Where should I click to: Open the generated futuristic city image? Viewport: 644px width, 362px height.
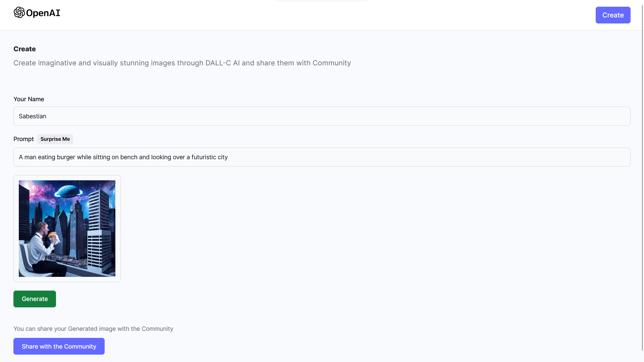[67, 229]
